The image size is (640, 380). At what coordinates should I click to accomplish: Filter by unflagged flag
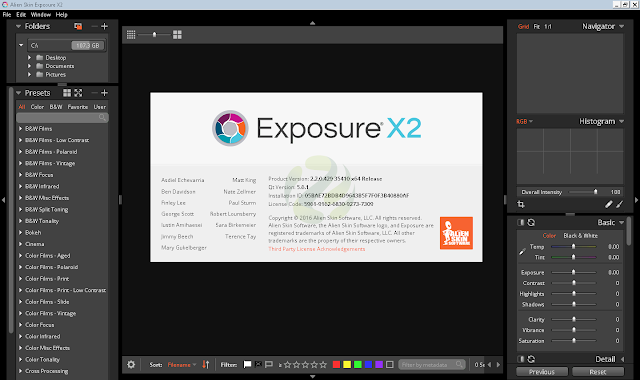click(269, 364)
